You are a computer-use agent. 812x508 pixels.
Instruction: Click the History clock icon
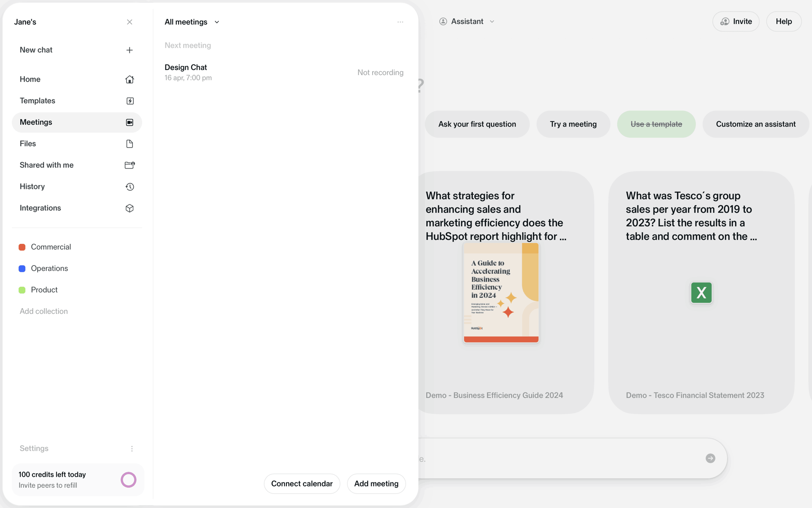click(x=129, y=187)
